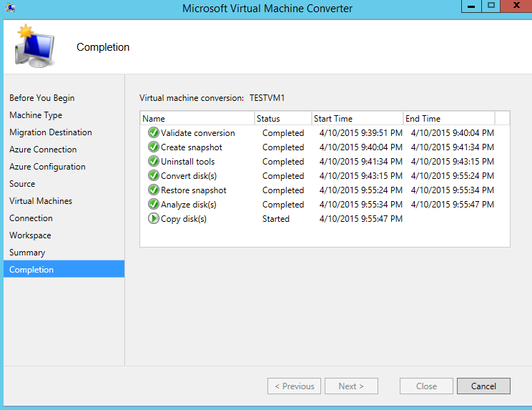This screenshot has height=410, width=532.
Task: Click start time 4/10/2015 9:55:47 PM of Copy disk(s)
Action: pyautogui.click(x=360, y=218)
